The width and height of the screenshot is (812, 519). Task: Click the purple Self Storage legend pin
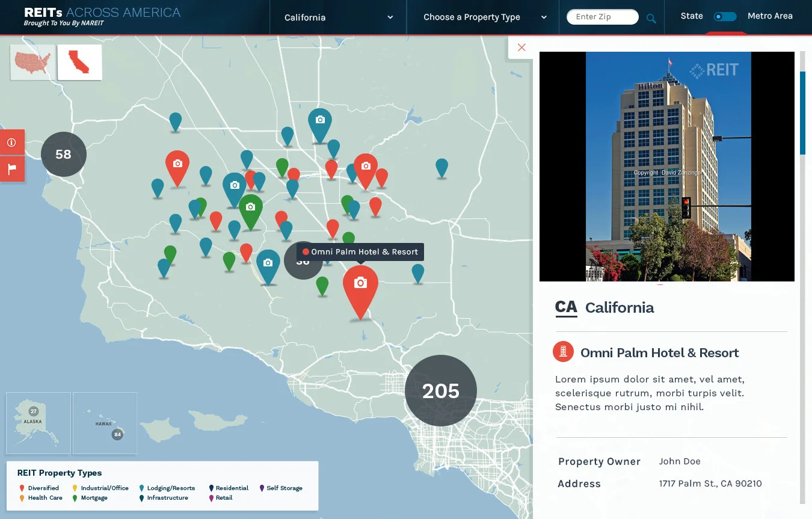[x=262, y=488]
